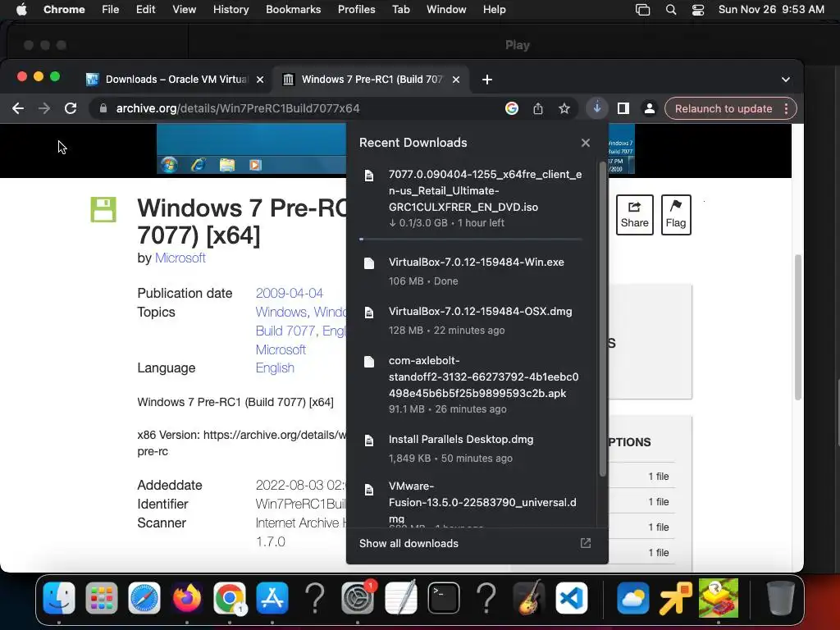
Task: Open App Store from the Dock
Action: [272, 598]
